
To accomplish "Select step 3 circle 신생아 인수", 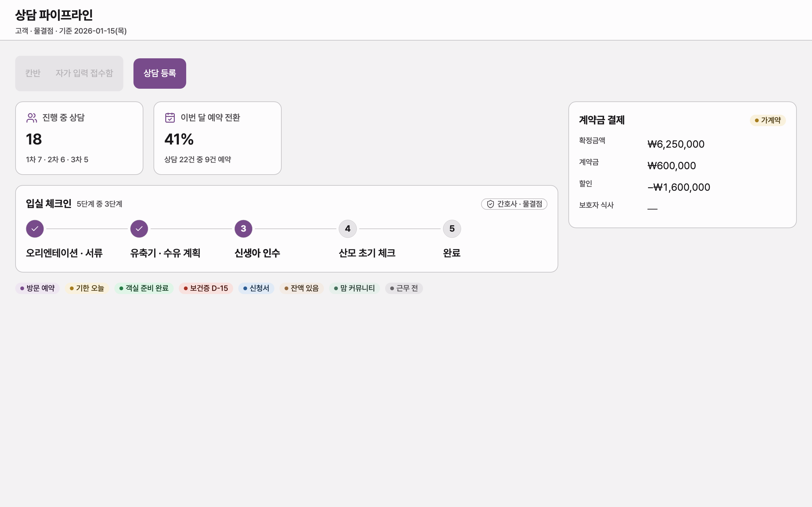I will pos(244,229).
